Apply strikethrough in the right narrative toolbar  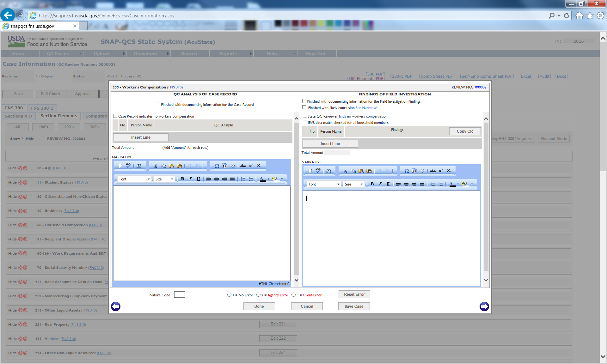(x=433, y=171)
